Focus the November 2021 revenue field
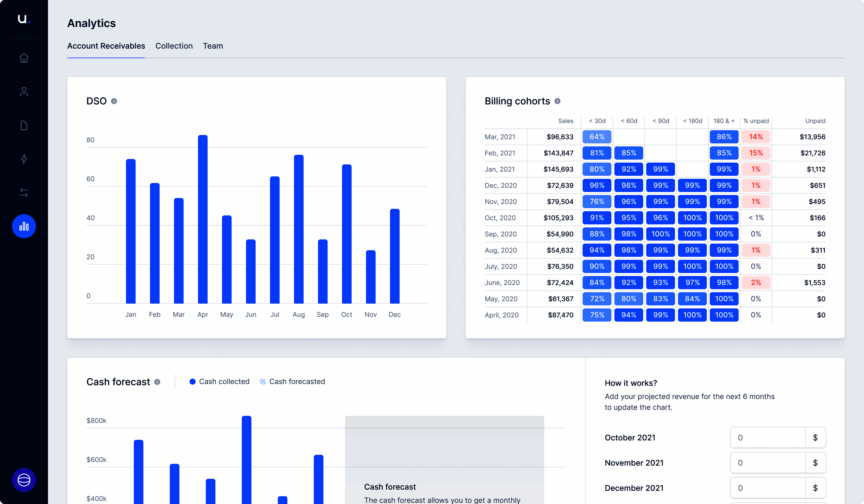 pyautogui.click(x=767, y=463)
